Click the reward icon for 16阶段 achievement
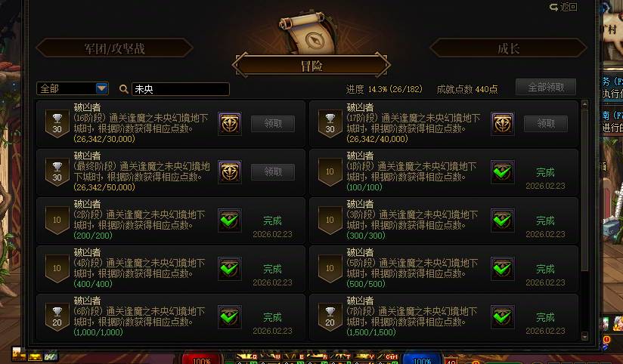 point(230,124)
